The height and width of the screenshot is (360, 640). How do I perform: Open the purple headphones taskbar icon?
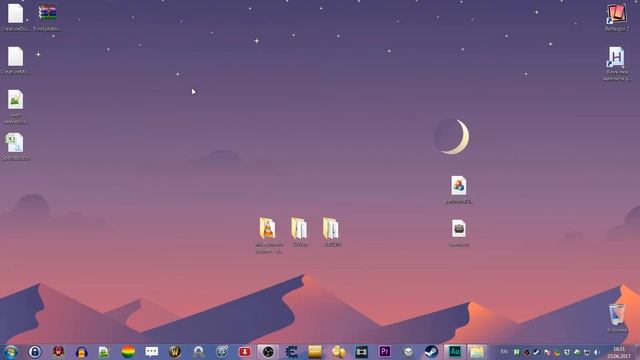coord(82,352)
